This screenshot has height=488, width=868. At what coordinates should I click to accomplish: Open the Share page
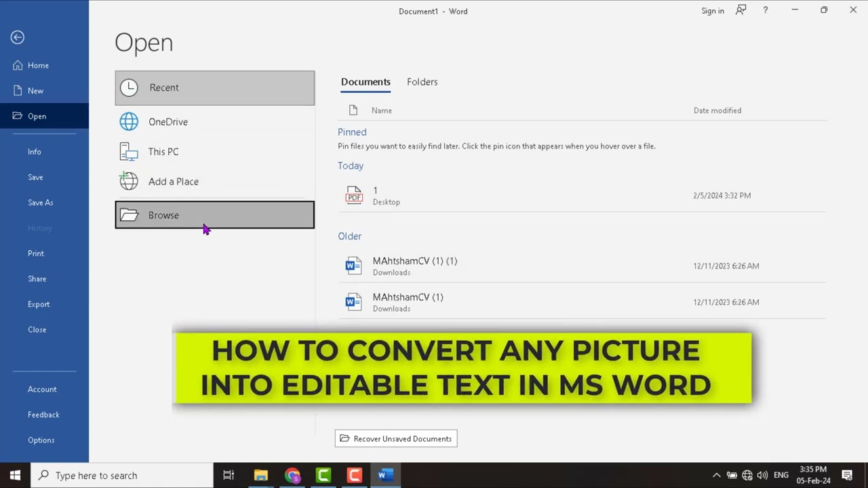tap(44, 279)
